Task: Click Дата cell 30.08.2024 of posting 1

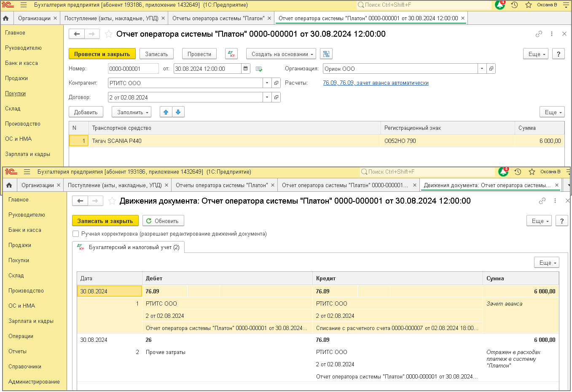Action: (110, 291)
